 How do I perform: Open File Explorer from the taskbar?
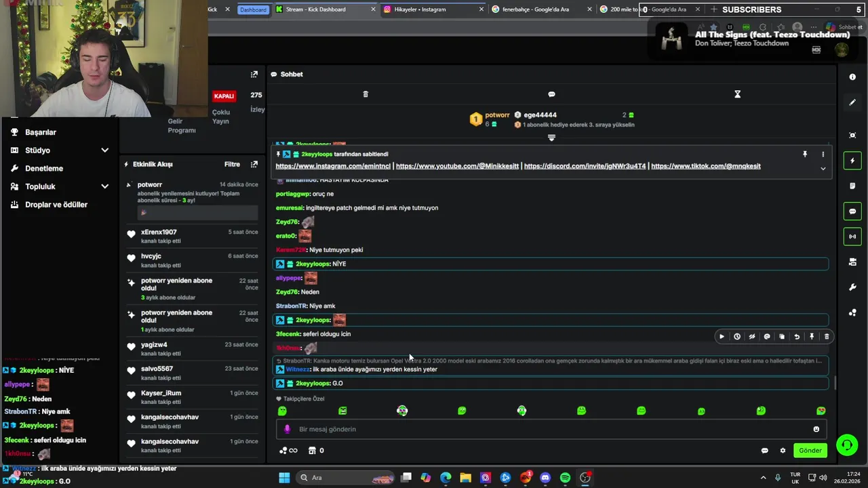465,478
